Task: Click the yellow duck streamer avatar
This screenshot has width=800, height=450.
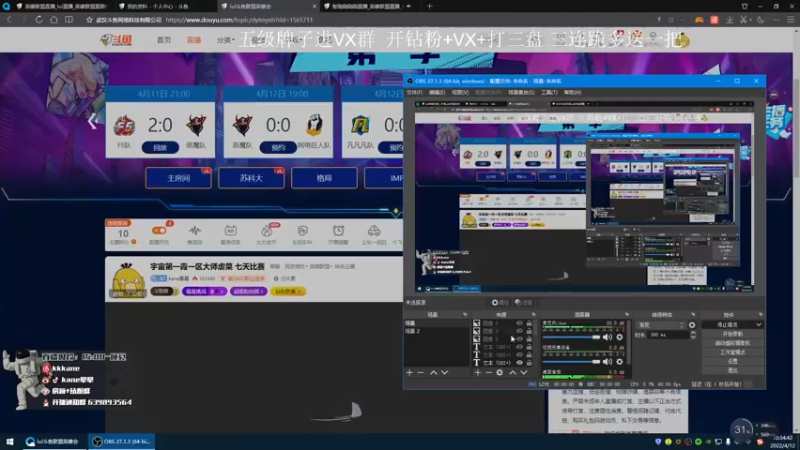Action: (x=128, y=280)
